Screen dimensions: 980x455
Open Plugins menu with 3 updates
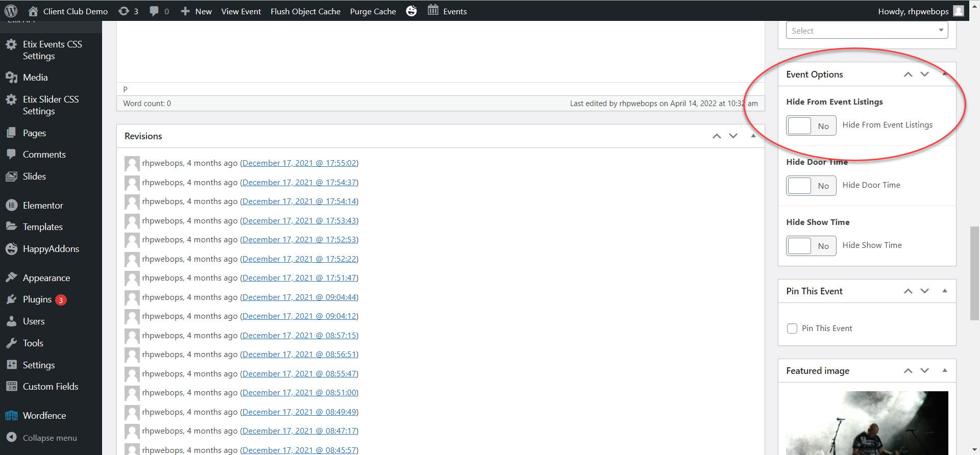37,299
